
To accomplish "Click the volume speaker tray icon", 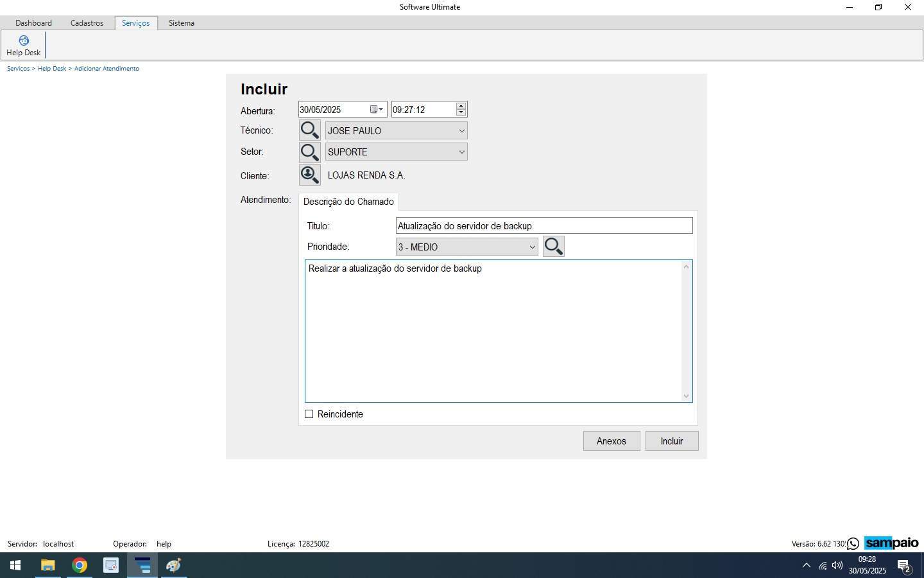I will point(837,566).
